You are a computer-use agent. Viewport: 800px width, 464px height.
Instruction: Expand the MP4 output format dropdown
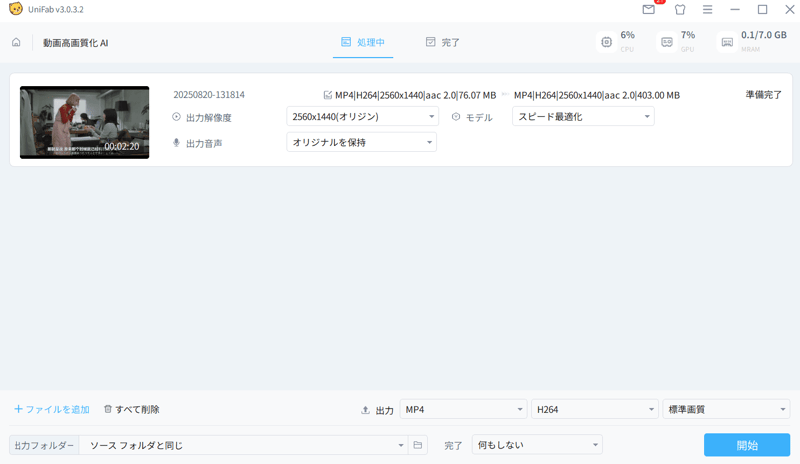(x=463, y=410)
